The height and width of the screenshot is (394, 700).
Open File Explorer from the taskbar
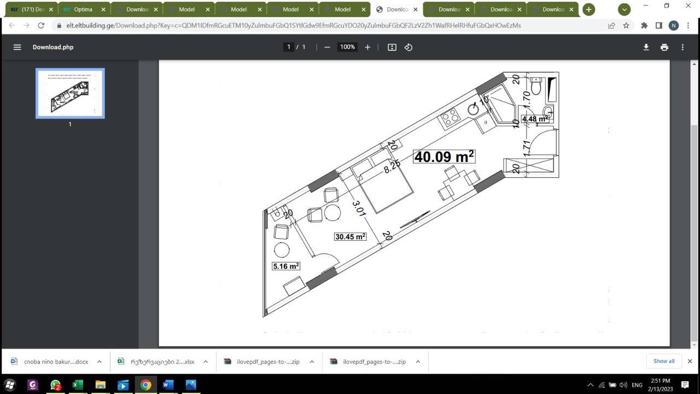tap(100, 385)
